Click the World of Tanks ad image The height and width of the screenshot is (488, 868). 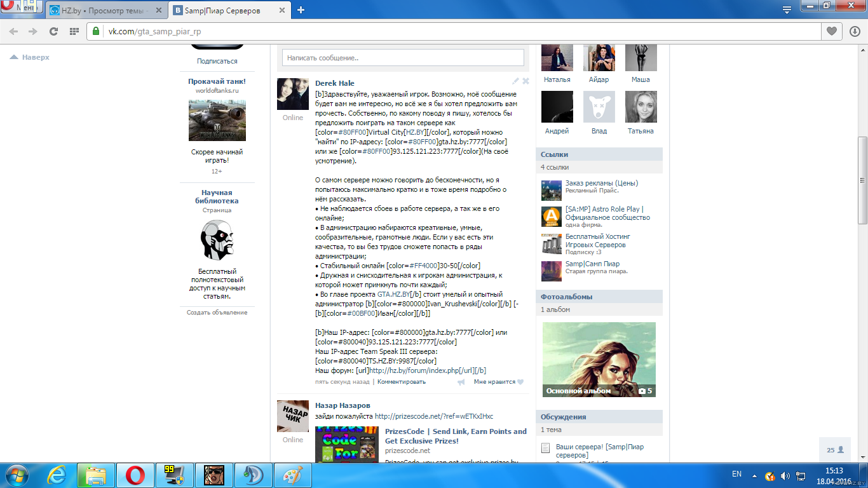tap(217, 121)
